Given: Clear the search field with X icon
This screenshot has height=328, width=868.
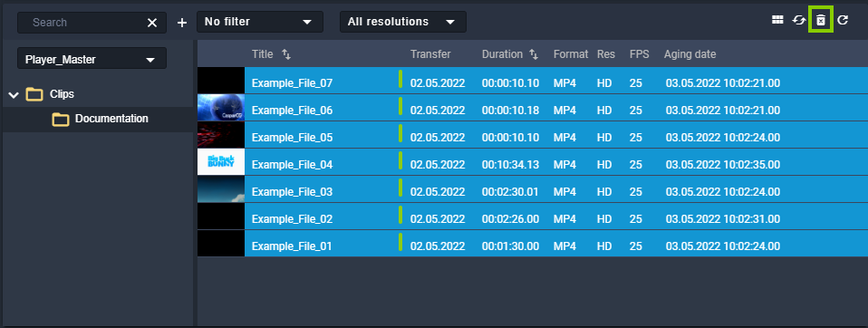Looking at the screenshot, I should [152, 22].
